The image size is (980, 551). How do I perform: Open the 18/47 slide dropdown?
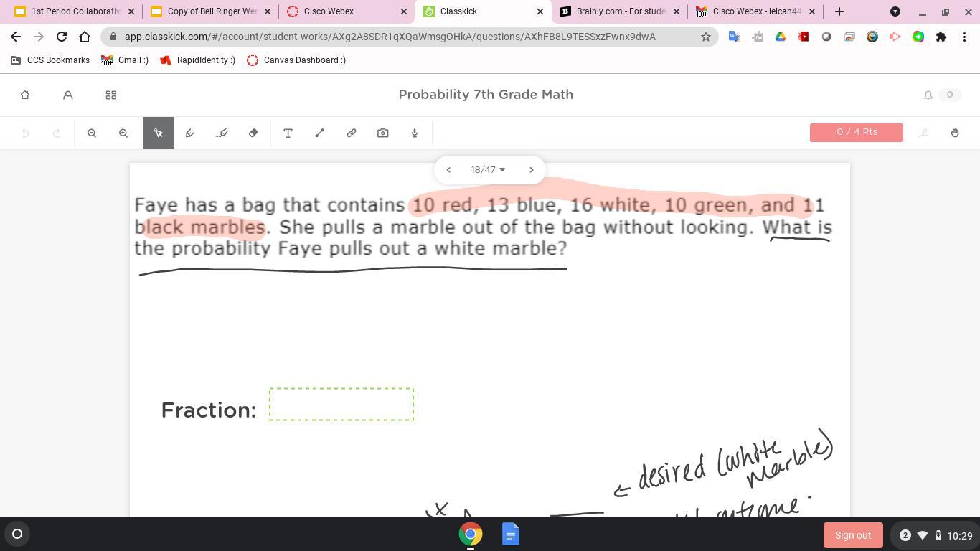(x=489, y=170)
